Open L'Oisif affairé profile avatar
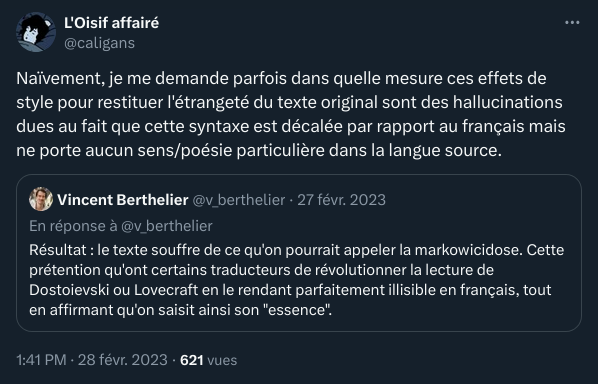This screenshot has height=384, width=598. click(36, 32)
